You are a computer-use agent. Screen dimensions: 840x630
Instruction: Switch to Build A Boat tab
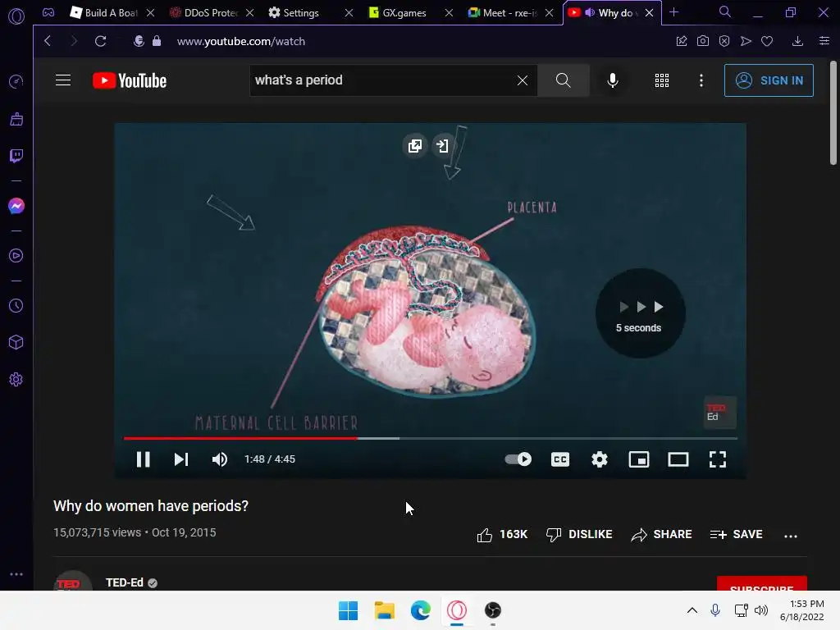112,12
